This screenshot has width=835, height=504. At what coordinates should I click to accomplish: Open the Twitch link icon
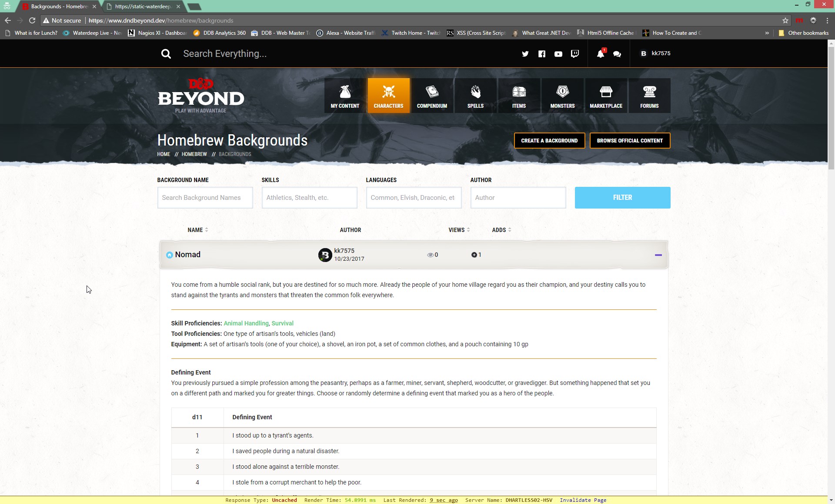point(575,54)
